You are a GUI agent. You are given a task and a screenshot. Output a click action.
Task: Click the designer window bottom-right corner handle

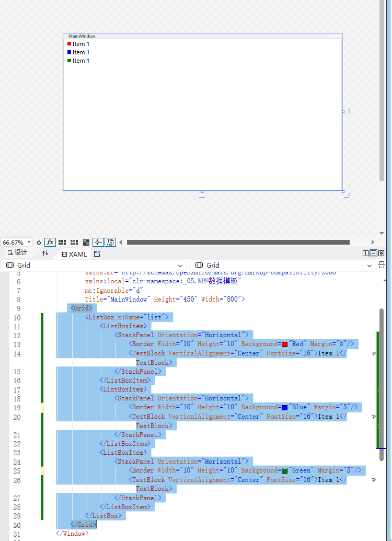pos(343,191)
